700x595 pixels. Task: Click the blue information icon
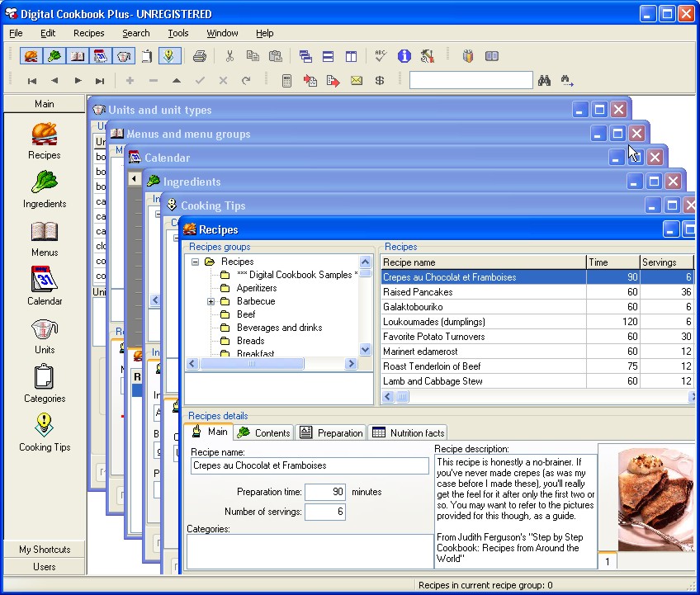pyautogui.click(x=404, y=56)
